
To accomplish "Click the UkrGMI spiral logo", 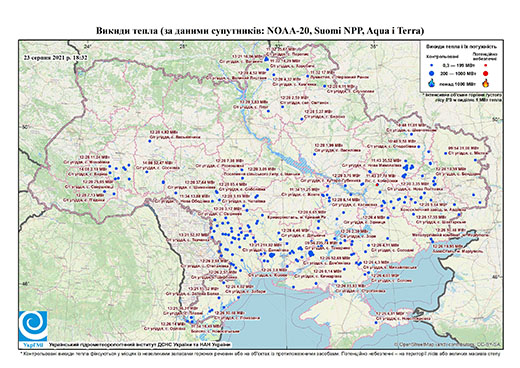I will click(33, 326).
